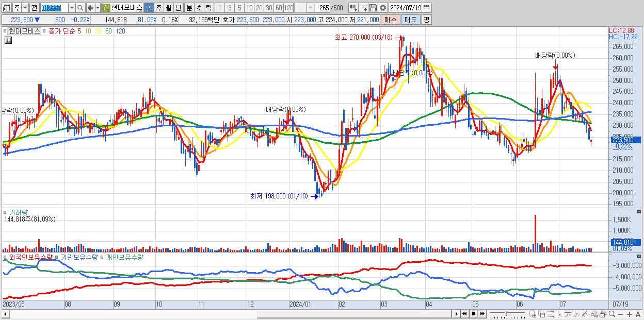
Task: Open chart settings gear icon
Action: [383, 8]
